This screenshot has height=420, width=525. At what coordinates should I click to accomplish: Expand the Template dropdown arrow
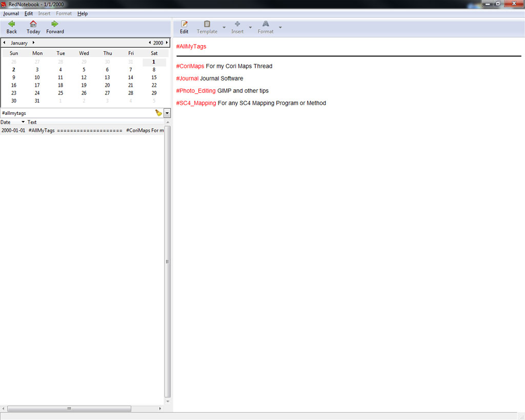coord(224,27)
